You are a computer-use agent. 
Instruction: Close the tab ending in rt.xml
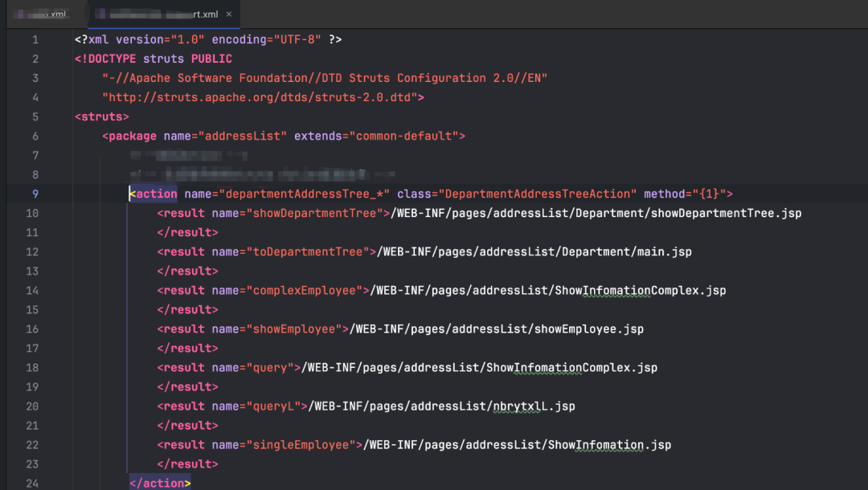pos(228,14)
